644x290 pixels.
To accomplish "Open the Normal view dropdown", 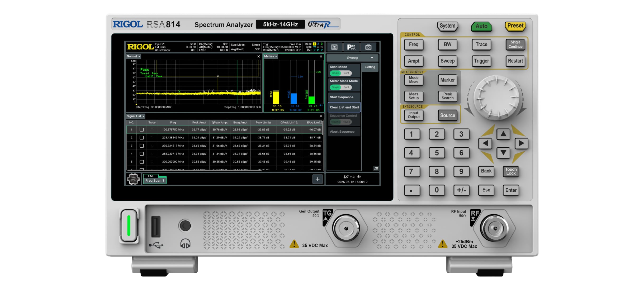I will tap(133, 56).
